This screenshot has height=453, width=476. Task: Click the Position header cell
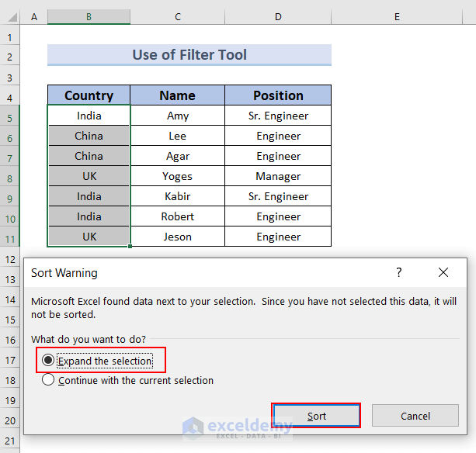click(278, 95)
